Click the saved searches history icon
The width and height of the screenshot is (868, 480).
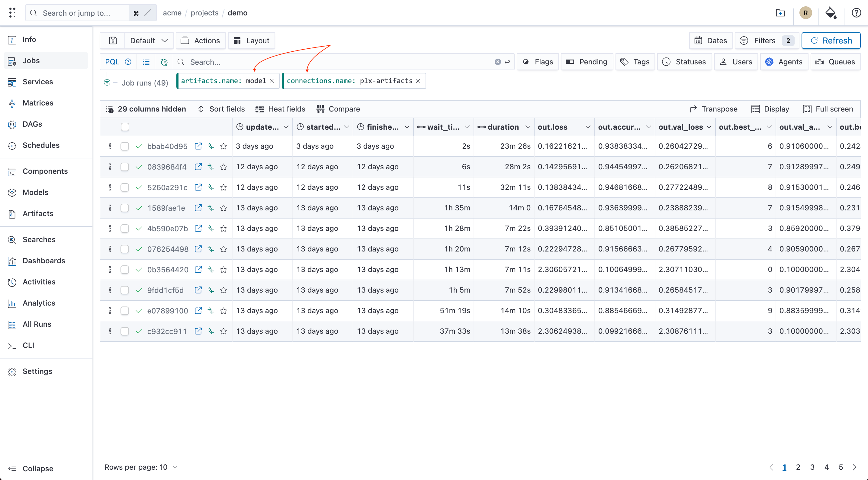click(x=164, y=62)
